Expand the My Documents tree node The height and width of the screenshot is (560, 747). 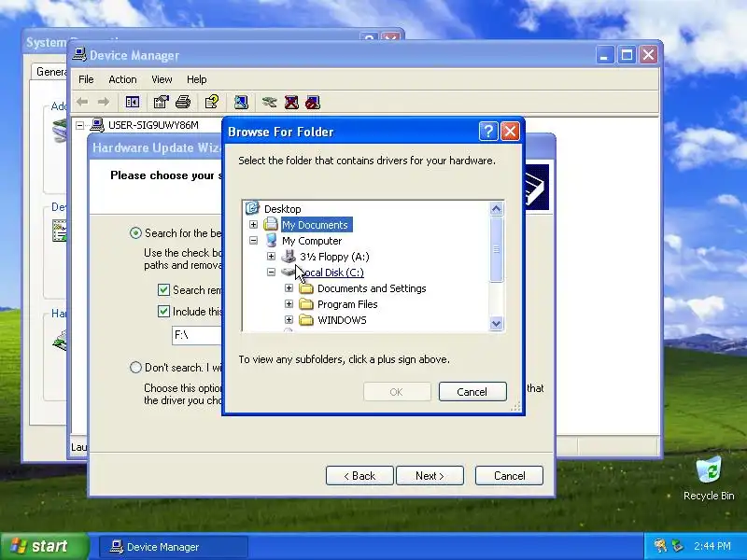[253, 224]
